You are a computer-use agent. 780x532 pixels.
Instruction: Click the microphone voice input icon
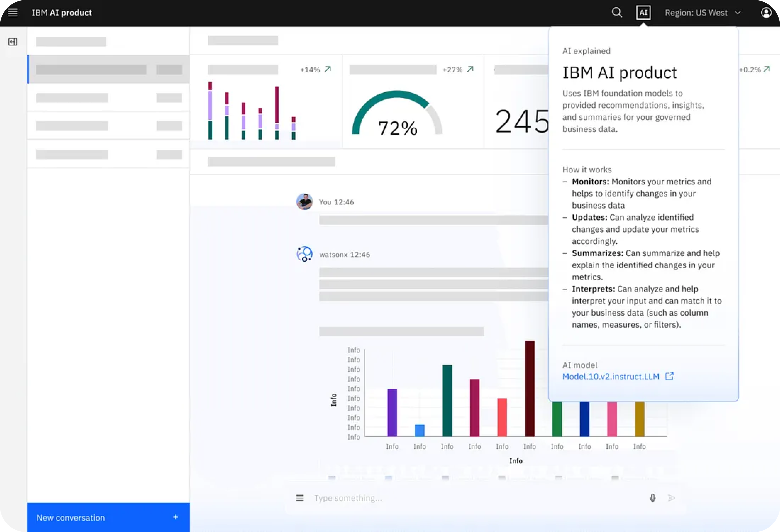pyautogui.click(x=652, y=498)
